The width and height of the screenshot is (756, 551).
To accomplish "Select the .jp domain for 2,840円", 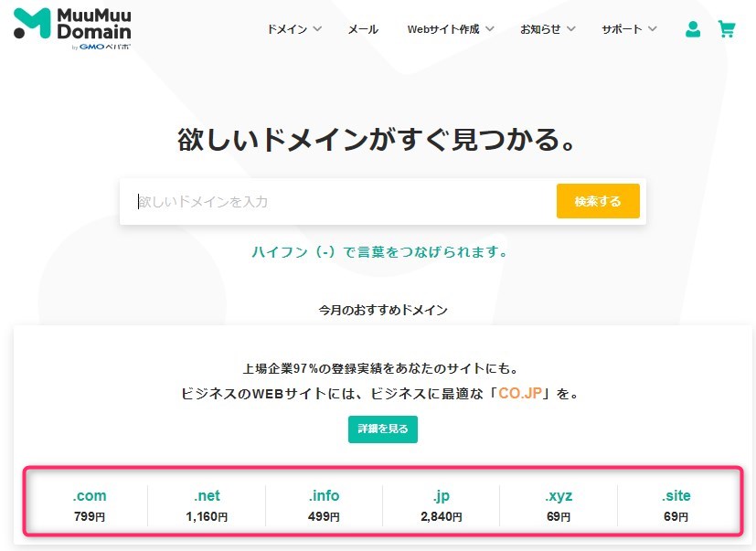I will pyautogui.click(x=441, y=503).
